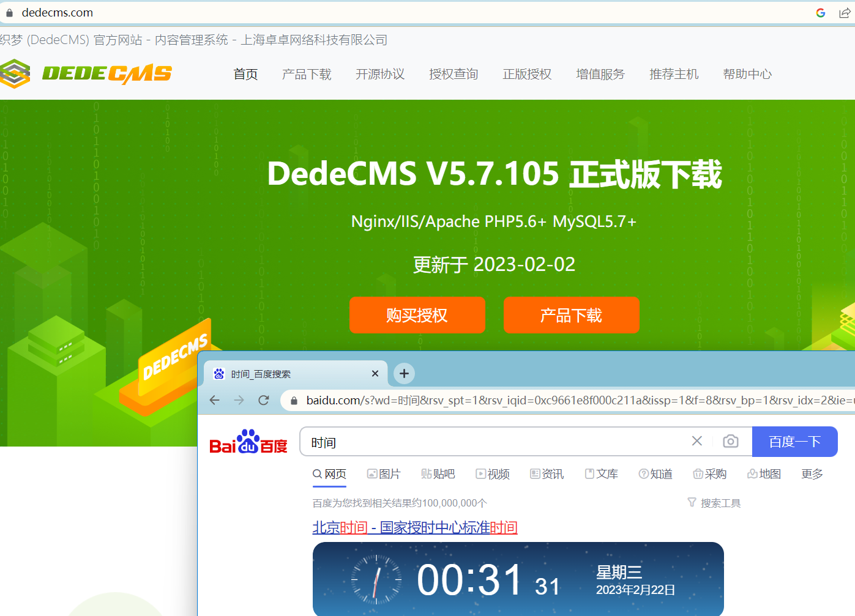Open the 开源协议 navigation item
This screenshot has width=855, height=616.
tap(380, 74)
